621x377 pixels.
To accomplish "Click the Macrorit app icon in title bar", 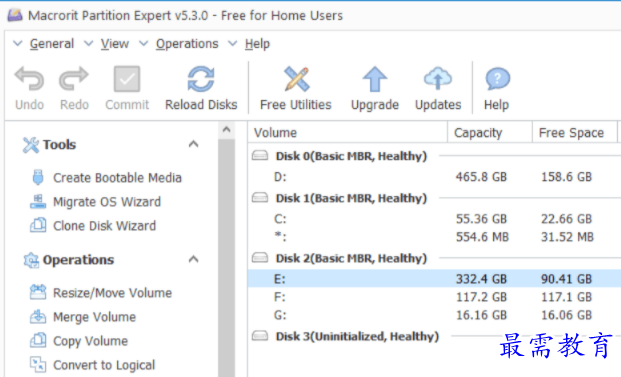I will [15, 15].
